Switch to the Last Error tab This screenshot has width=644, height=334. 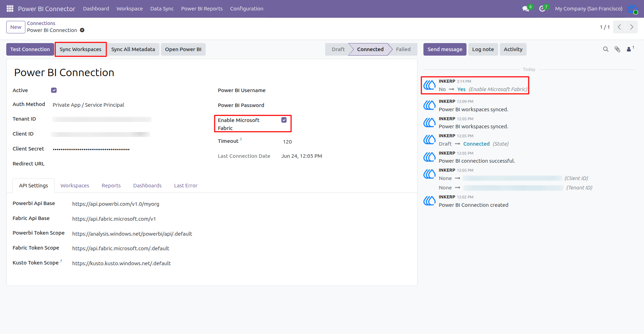[x=186, y=186]
